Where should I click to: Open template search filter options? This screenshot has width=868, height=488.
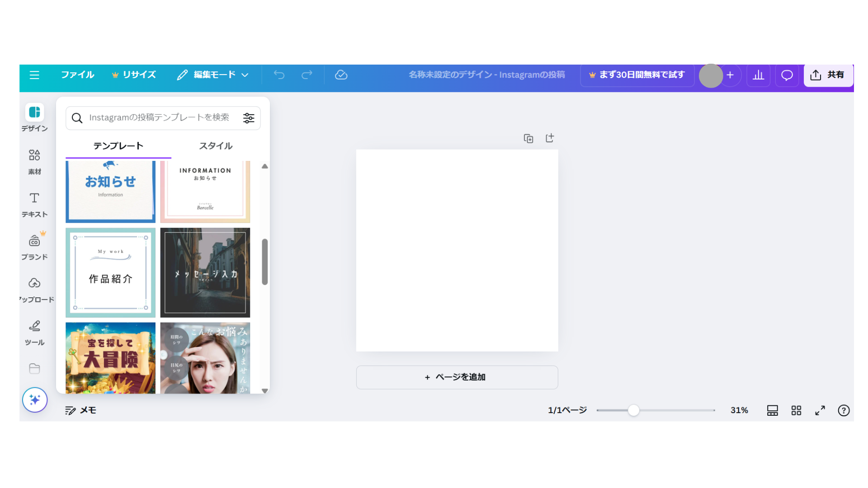(249, 118)
